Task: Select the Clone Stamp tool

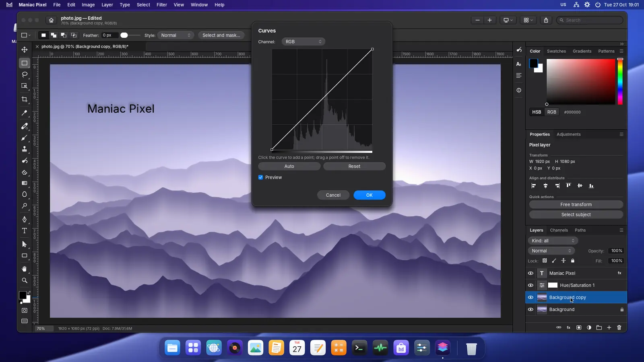Action: pyautogui.click(x=25, y=149)
